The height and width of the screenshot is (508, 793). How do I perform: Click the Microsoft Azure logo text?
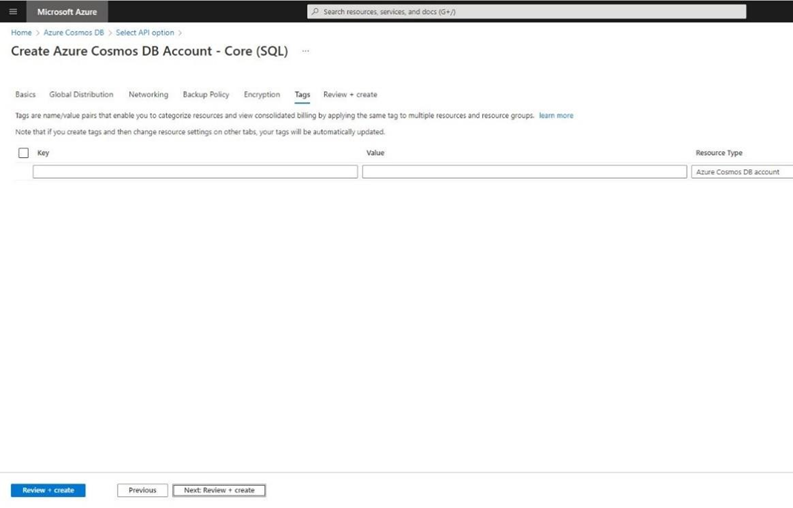67,12
